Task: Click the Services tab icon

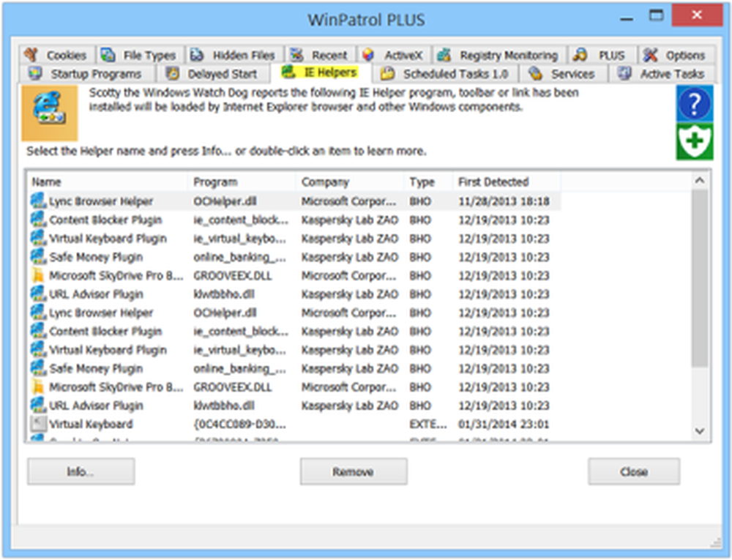Action: 536,74
